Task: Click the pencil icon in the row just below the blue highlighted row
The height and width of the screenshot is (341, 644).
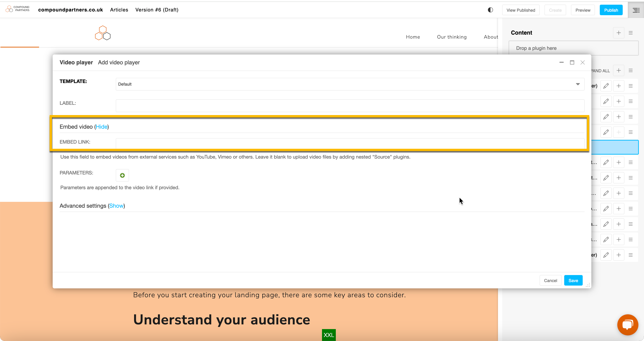Action: [x=606, y=162]
